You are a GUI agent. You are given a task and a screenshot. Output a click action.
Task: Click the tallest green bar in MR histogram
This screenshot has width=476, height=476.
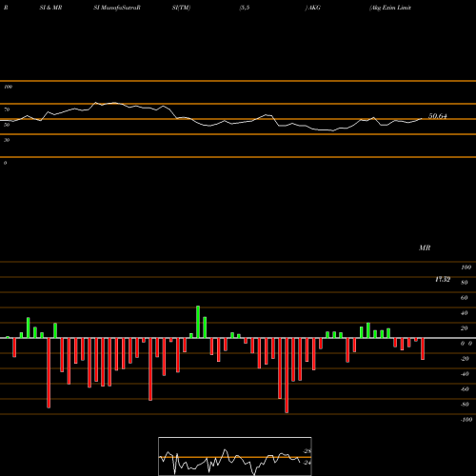[198, 322]
